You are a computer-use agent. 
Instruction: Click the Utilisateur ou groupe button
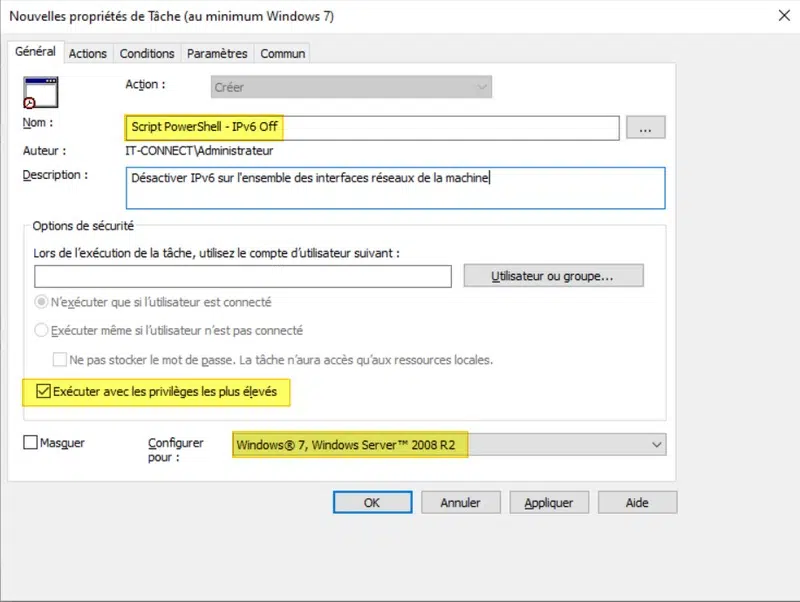pyautogui.click(x=554, y=276)
